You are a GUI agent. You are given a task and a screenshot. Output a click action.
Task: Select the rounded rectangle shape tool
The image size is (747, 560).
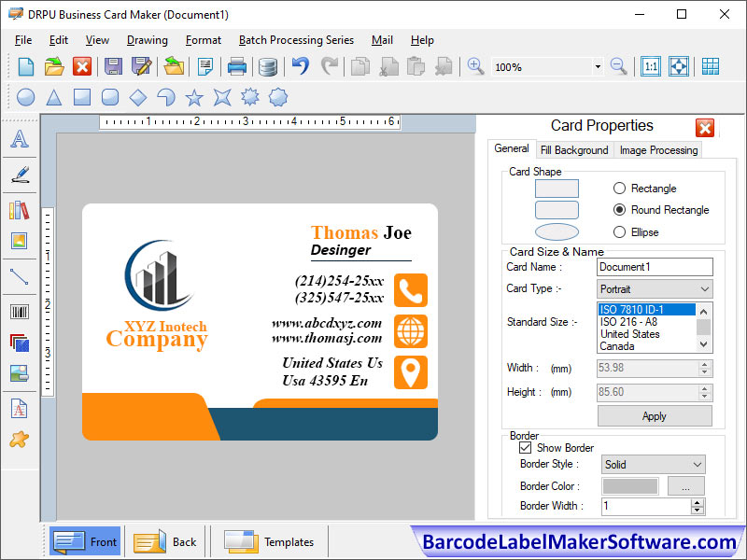[110, 97]
